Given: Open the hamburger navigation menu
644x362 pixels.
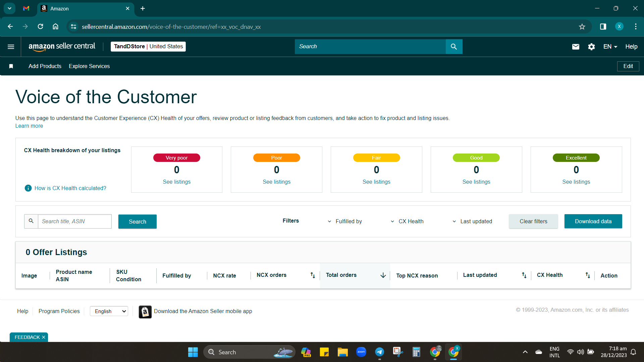Looking at the screenshot, I should click(11, 47).
